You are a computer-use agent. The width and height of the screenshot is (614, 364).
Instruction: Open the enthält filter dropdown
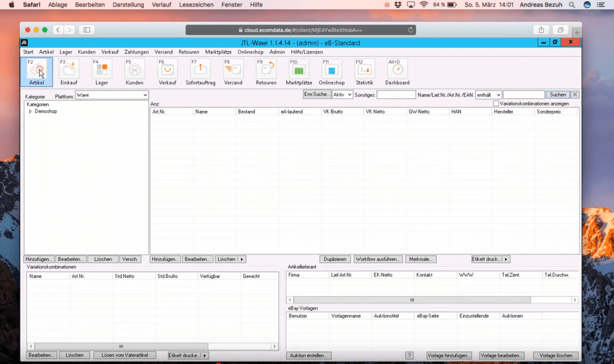point(488,95)
